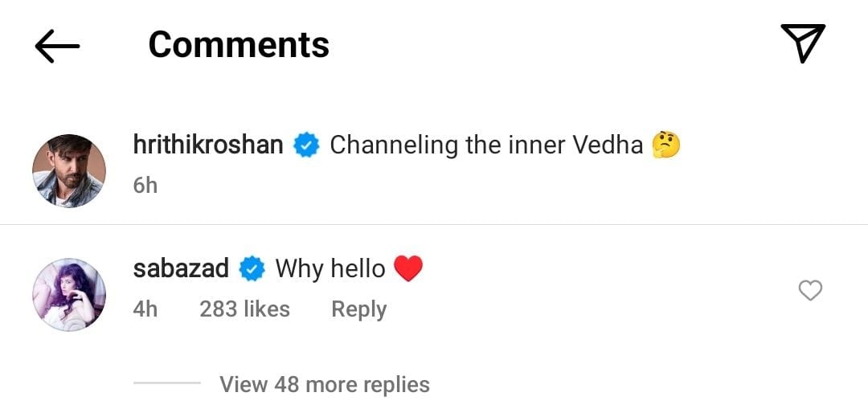Click hrithikroshan's blue verified badge
868x413 pixels.
[306, 145]
